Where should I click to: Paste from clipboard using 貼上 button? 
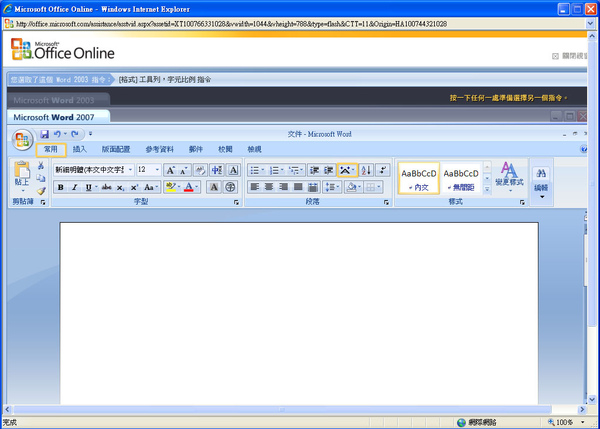tap(22, 176)
